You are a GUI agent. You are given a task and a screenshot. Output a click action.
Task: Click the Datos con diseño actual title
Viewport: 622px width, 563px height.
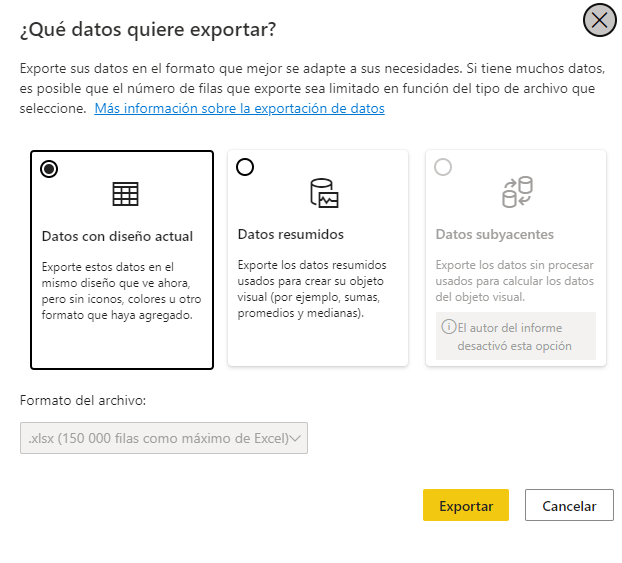coord(117,236)
